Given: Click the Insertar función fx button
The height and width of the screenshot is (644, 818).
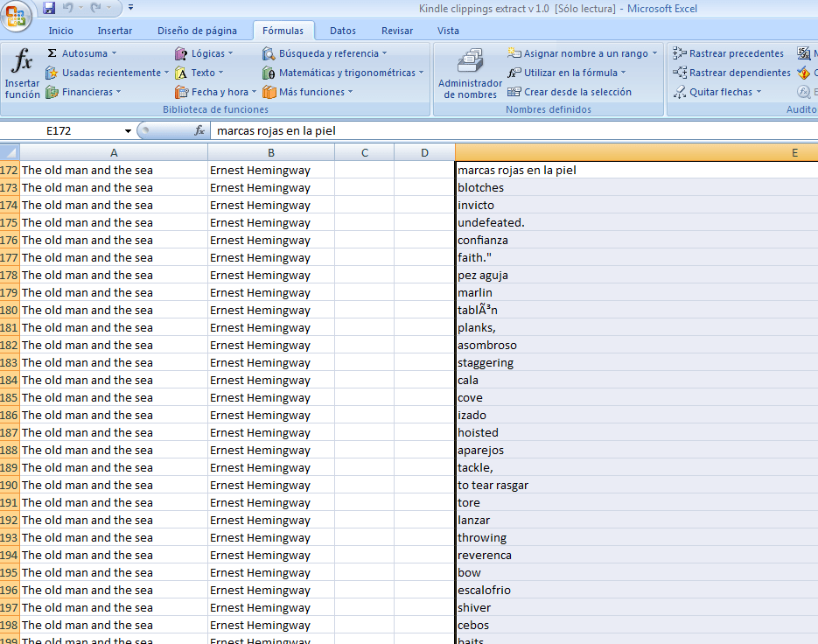Looking at the screenshot, I should [x=22, y=73].
